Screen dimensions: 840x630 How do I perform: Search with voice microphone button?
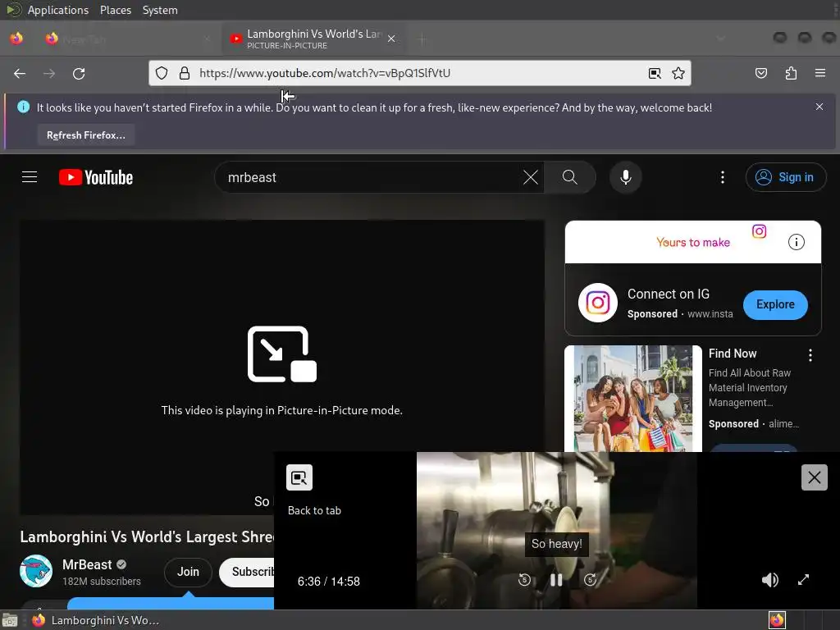click(625, 177)
